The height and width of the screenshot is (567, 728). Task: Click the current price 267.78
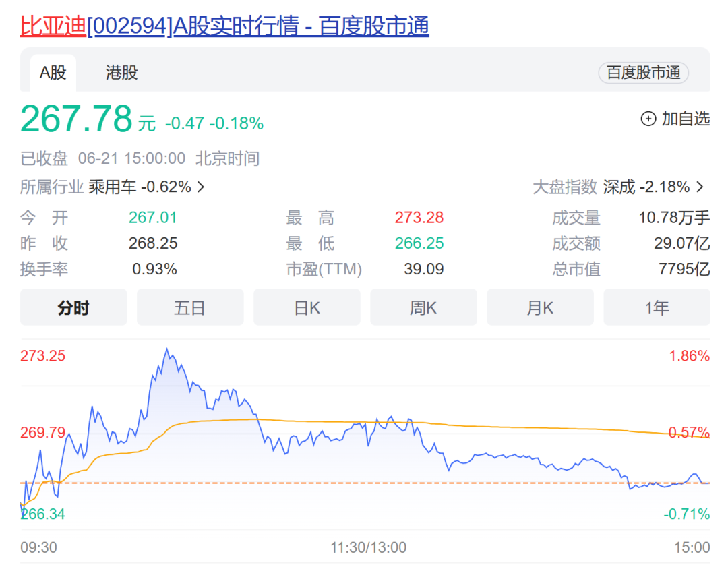(x=77, y=119)
